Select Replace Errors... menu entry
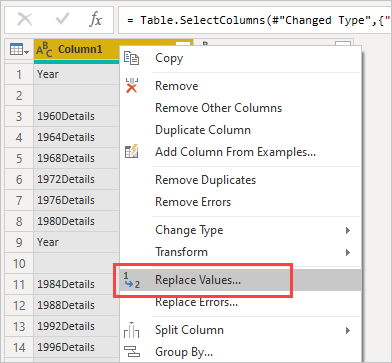392x363 pixels. pyautogui.click(x=240, y=302)
